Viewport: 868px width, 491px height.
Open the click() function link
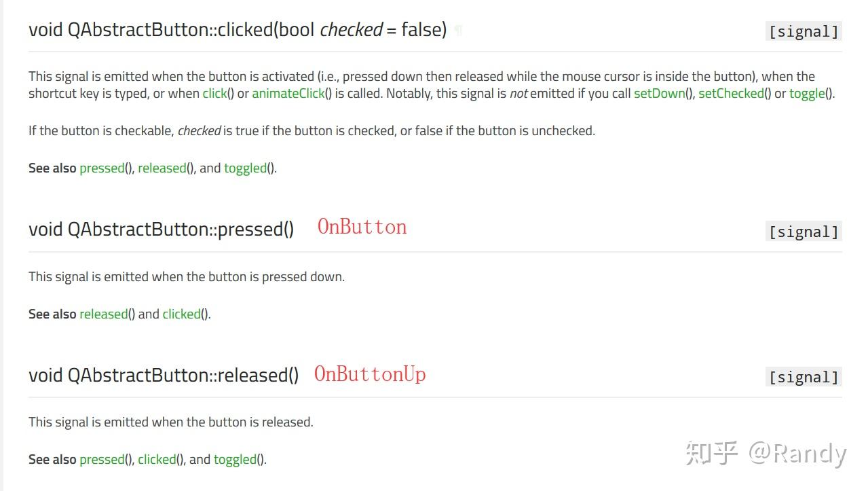click(214, 94)
